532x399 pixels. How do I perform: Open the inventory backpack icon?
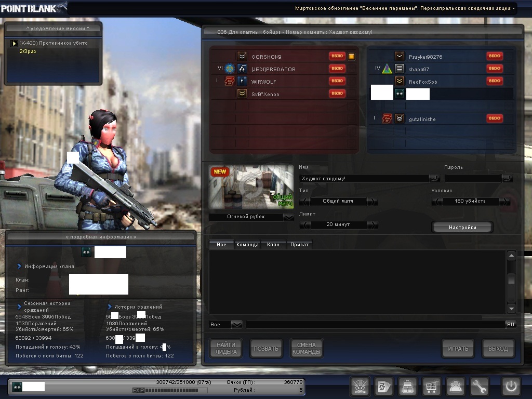coord(407,387)
